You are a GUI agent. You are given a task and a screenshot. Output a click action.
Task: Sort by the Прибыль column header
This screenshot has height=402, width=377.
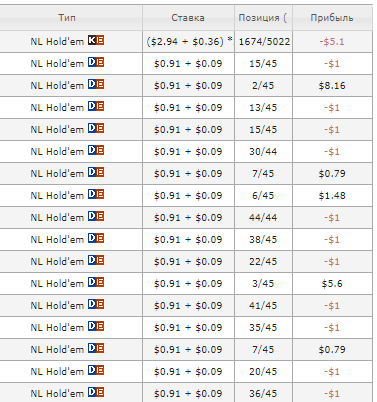pos(332,17)
